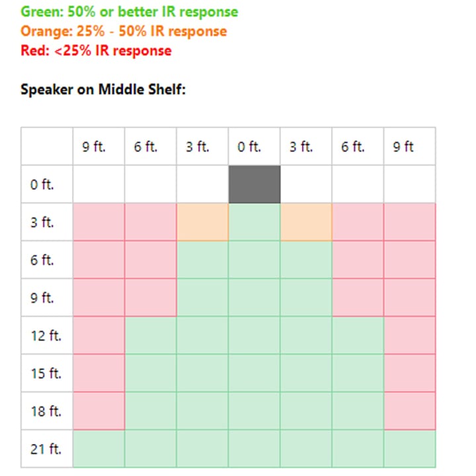Screen dimensions: 476x476
Task: Click the "Speaker on Middle Shelf:" heading
Action: (103, 89)
